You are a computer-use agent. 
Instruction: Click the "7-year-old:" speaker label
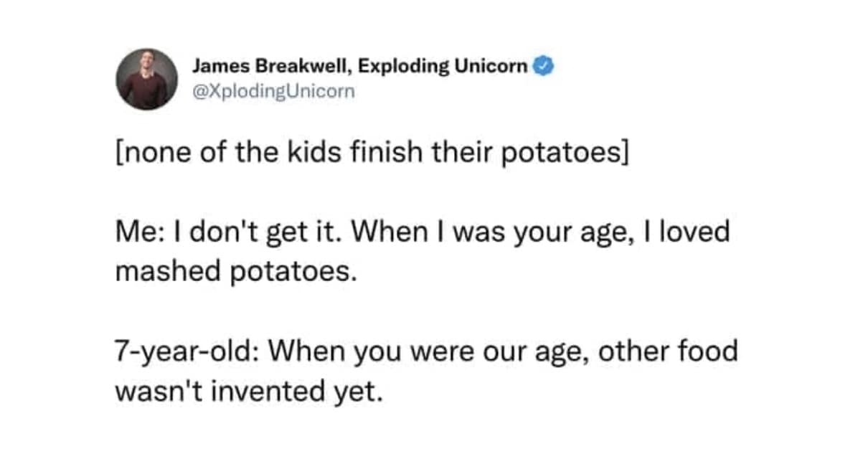coord(187,351)
